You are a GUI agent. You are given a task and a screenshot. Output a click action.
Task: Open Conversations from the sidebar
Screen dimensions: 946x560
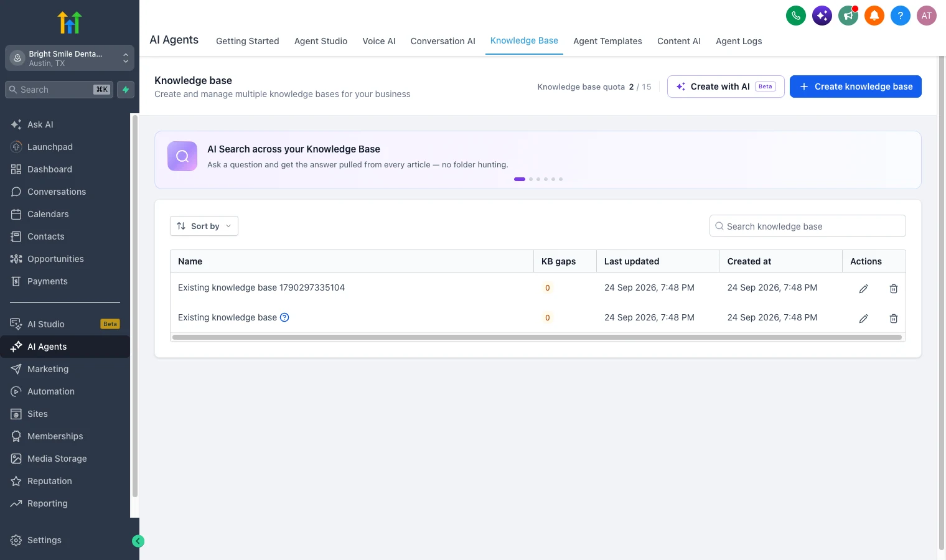(65, 192)
